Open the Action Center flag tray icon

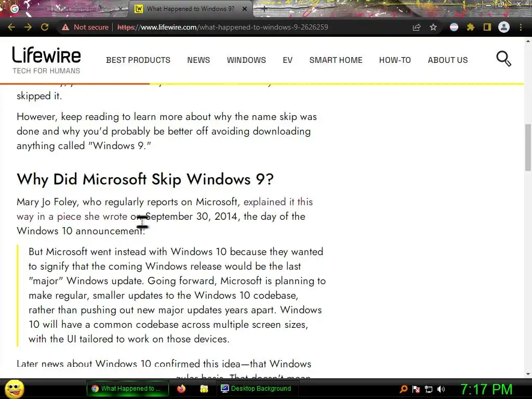point(416,389)
